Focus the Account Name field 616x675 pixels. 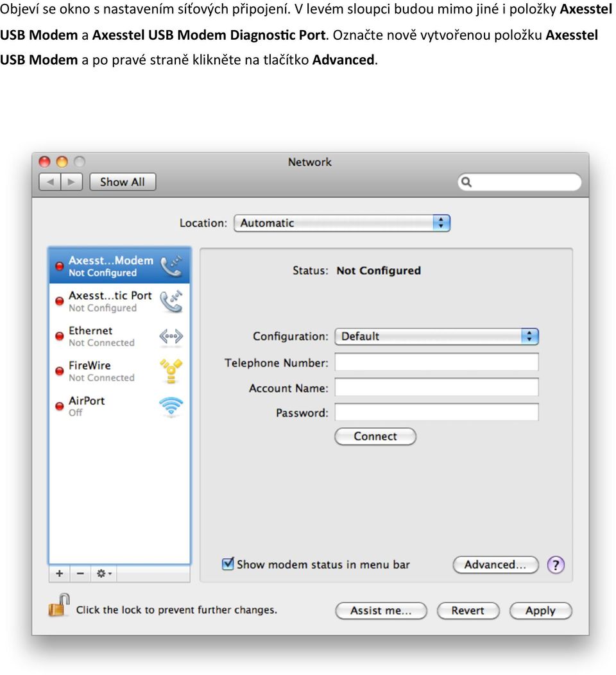436,387
